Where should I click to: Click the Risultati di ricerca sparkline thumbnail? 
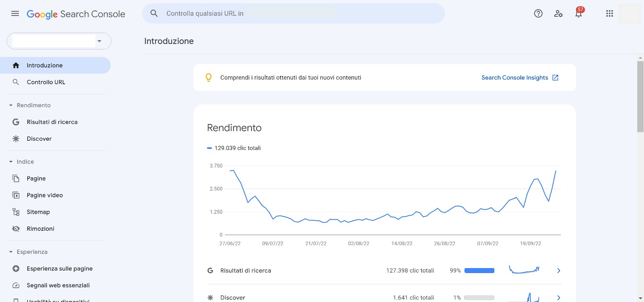[524, 269]
